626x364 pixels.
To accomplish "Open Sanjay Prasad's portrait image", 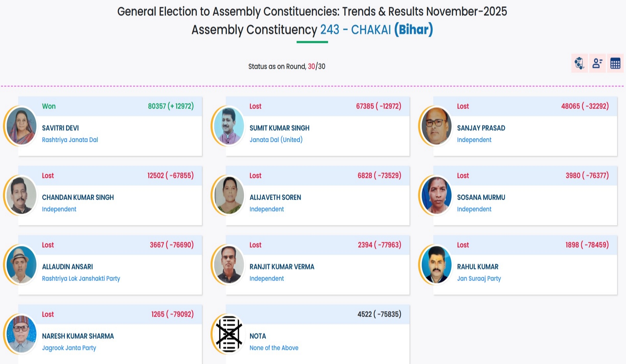I will pyautogui.click(x=436, y=126).
